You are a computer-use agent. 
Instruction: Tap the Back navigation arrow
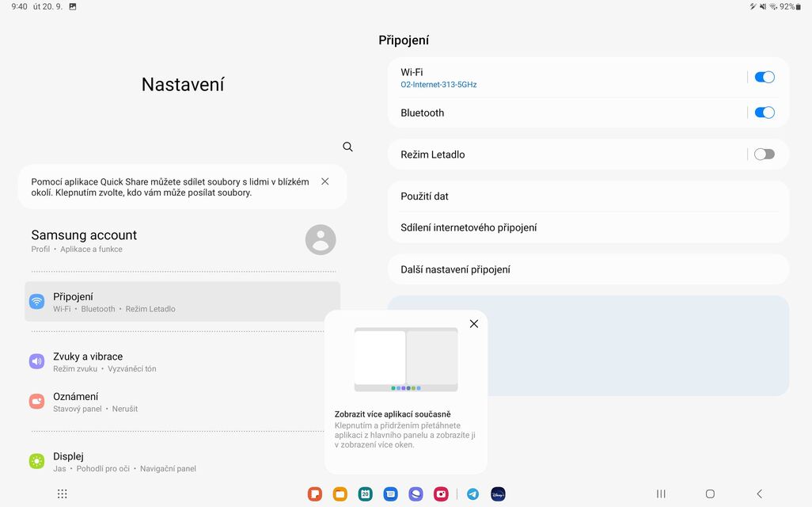pyautogui.click(x=759, y=494)
